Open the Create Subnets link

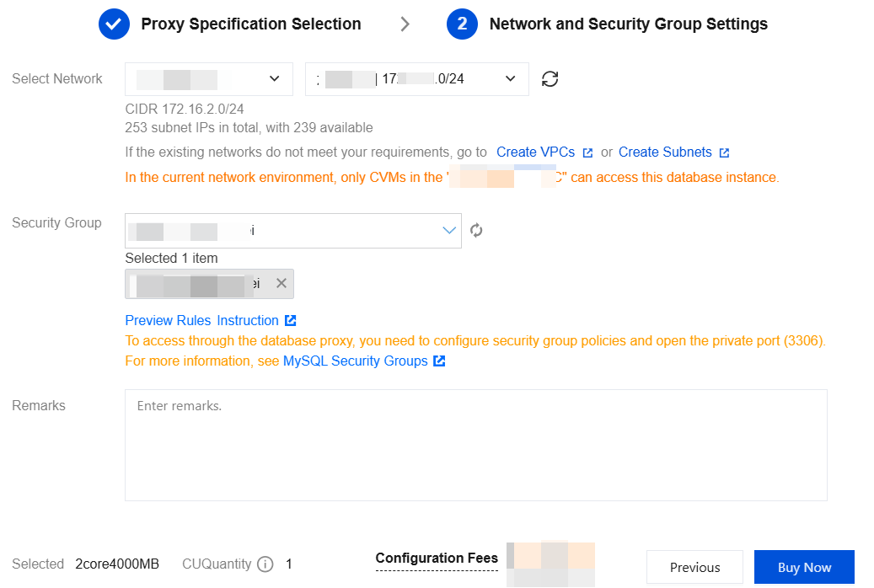(x=665, y=152)
